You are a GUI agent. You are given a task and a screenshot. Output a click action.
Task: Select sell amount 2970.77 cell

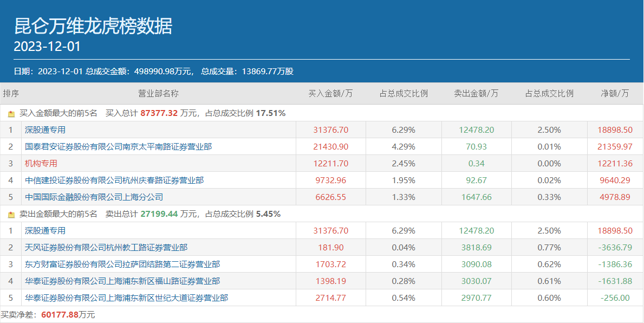coord(477,298)
